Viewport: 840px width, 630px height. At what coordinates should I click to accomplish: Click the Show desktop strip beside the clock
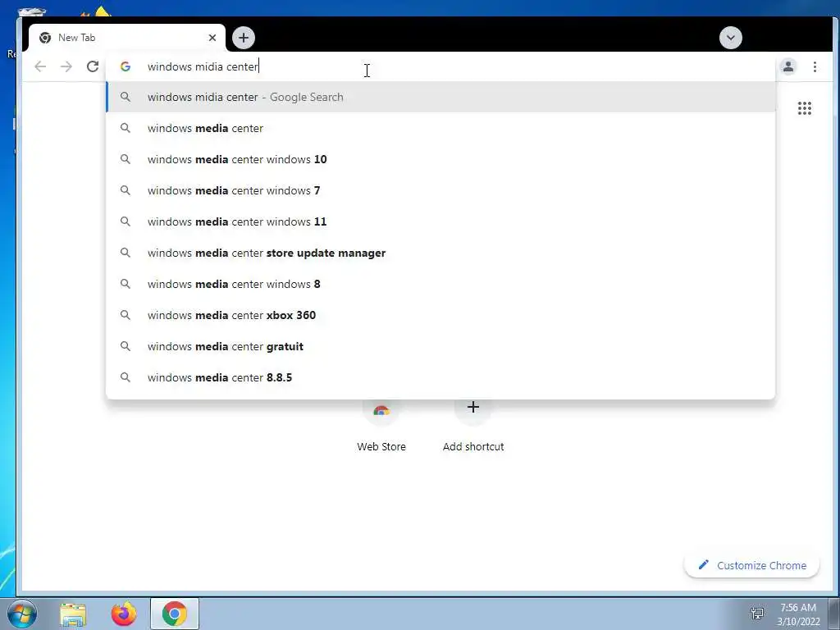(834, 614)
